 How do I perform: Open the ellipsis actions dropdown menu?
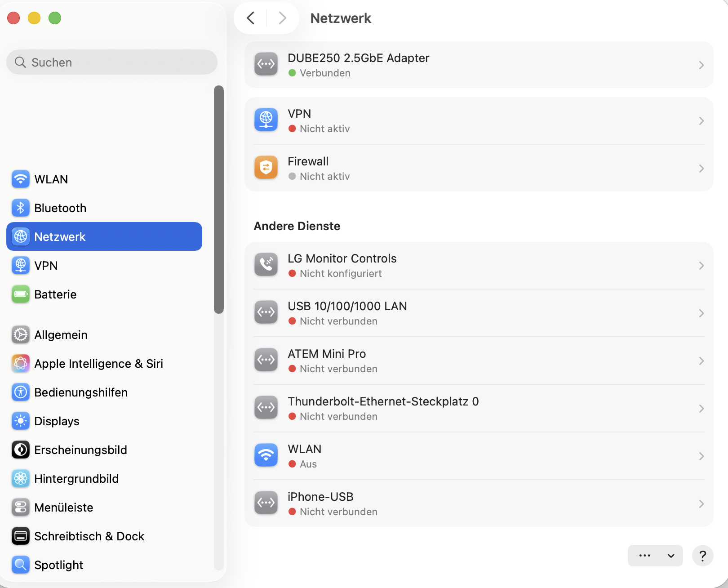(655, 556)
